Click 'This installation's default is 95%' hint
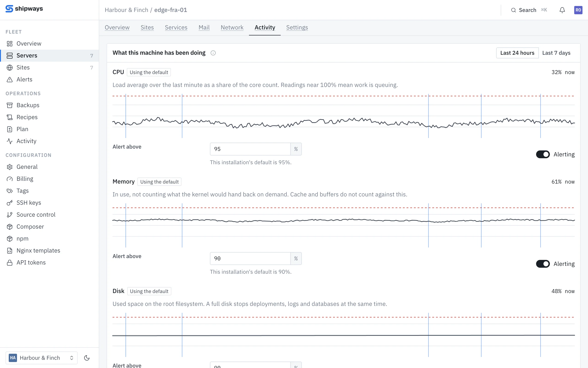This screenshot has width=588, height=368. point(251,162)
